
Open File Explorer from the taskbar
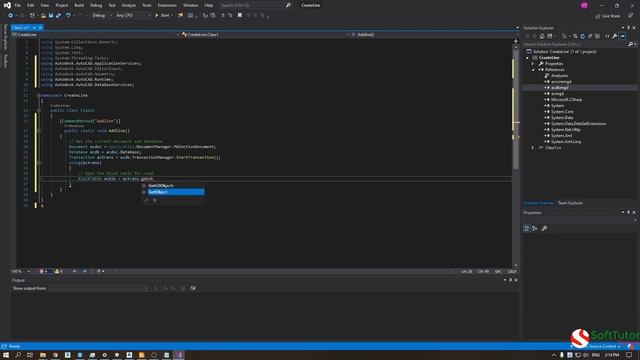coord(43,355)
